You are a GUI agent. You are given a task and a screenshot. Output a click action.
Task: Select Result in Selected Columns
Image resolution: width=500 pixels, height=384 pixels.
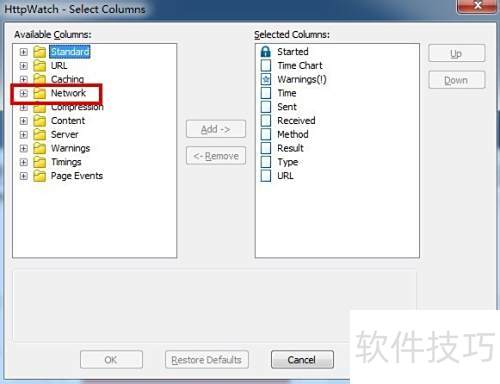pos(290,148)
